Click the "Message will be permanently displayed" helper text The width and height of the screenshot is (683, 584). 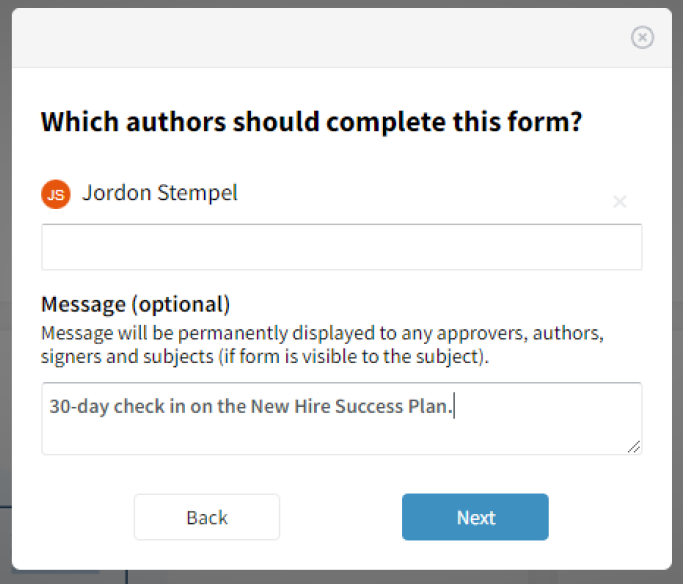click(322, 344)
